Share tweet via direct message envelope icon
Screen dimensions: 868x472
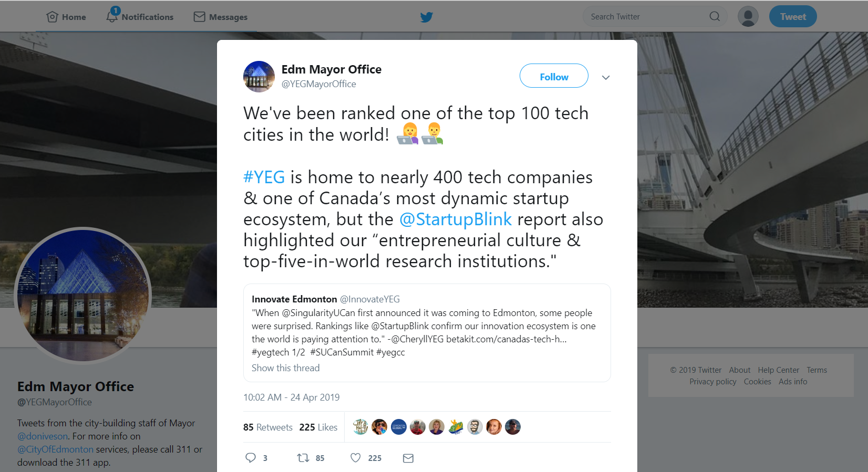click(x=408, y=458)
